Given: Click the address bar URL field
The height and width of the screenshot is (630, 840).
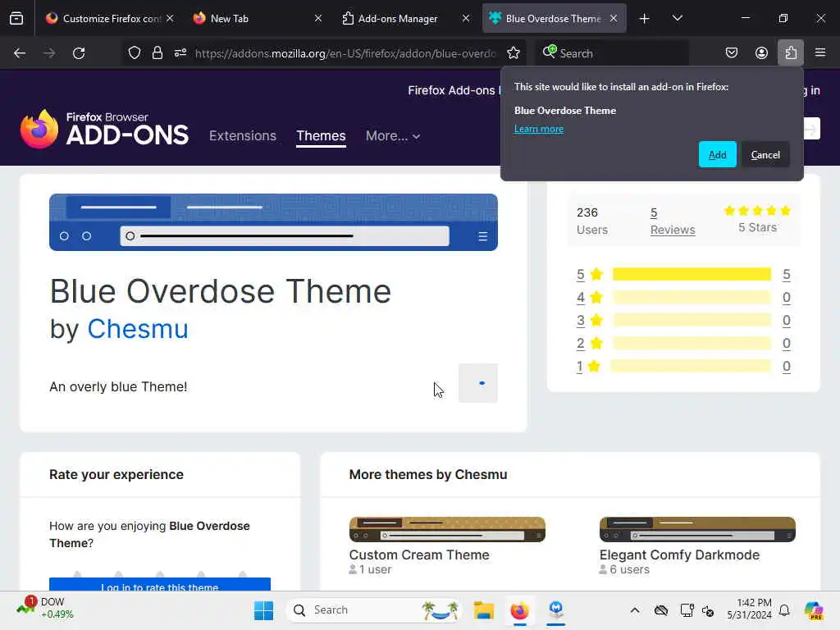Looking at the screenshot, I should [345, 53].
